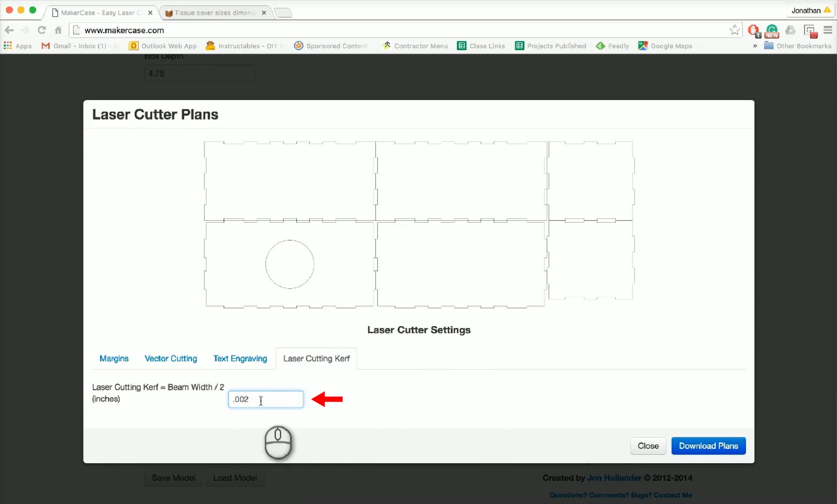Click the kerf value input field

(x=265, y=399)
